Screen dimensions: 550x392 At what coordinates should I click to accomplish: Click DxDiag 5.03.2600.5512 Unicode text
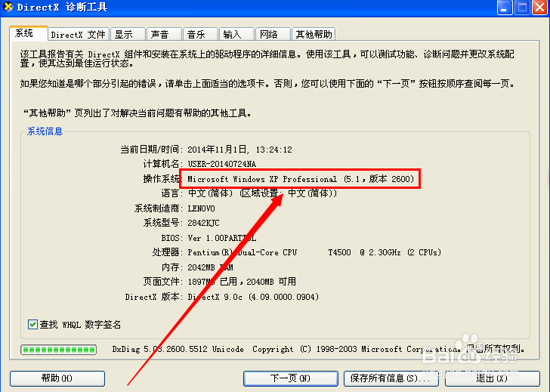click(x=178, y=349)
